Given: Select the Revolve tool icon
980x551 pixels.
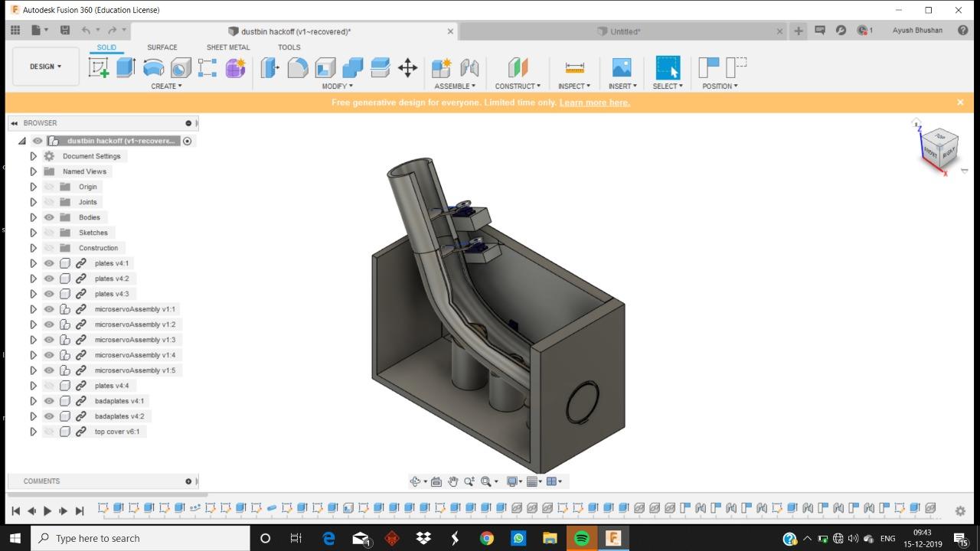Looking at the screenshot, I should tap(153, 67).
